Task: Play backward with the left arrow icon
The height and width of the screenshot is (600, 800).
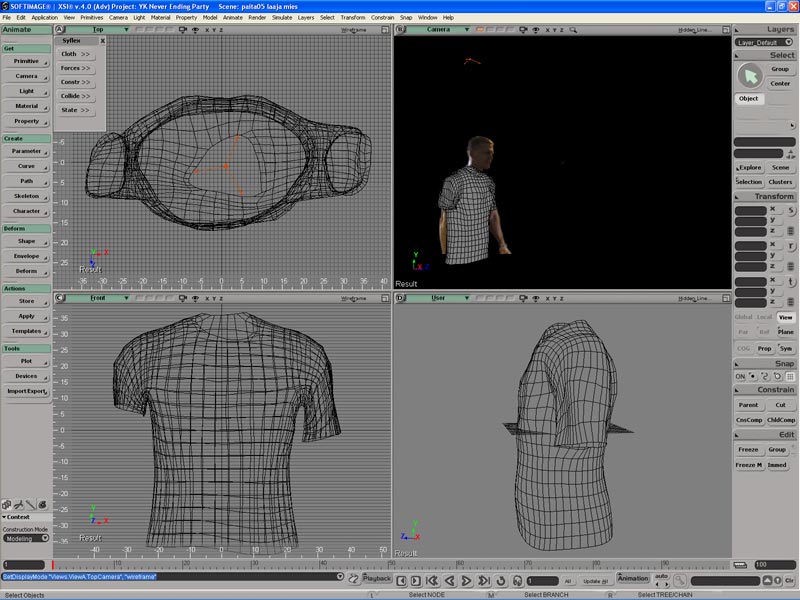Action: click(449, 581)
